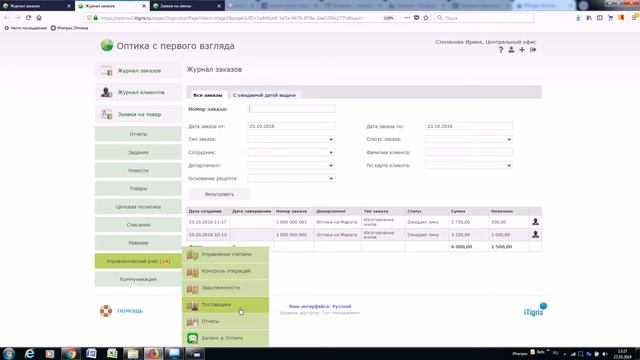The height and width of the screenshot is (360, 640).
Task: Select Отчеты in the Управленческий учет submenu
Action: (x=225, y=321)
